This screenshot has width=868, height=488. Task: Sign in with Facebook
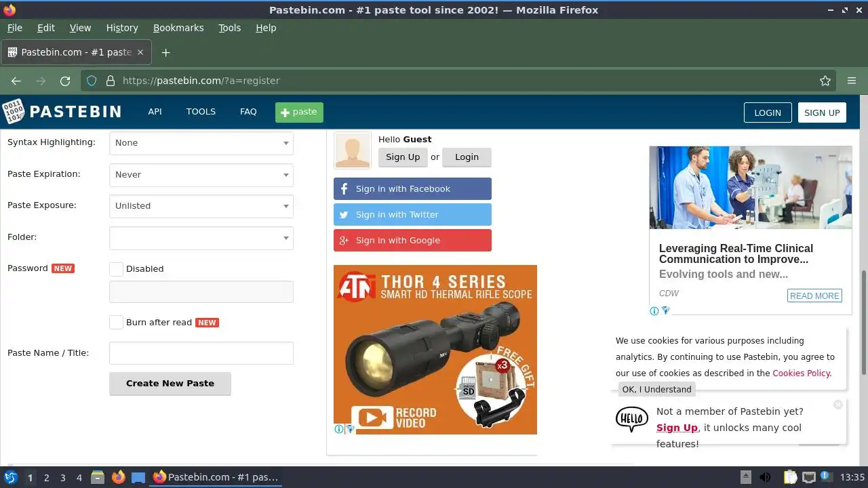[x=412, y=189]
